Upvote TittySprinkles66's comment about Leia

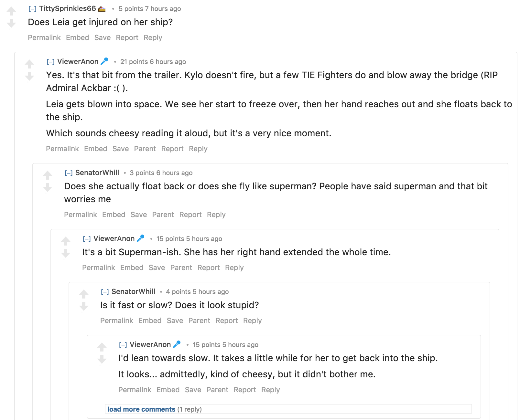(x=11, y=11)
